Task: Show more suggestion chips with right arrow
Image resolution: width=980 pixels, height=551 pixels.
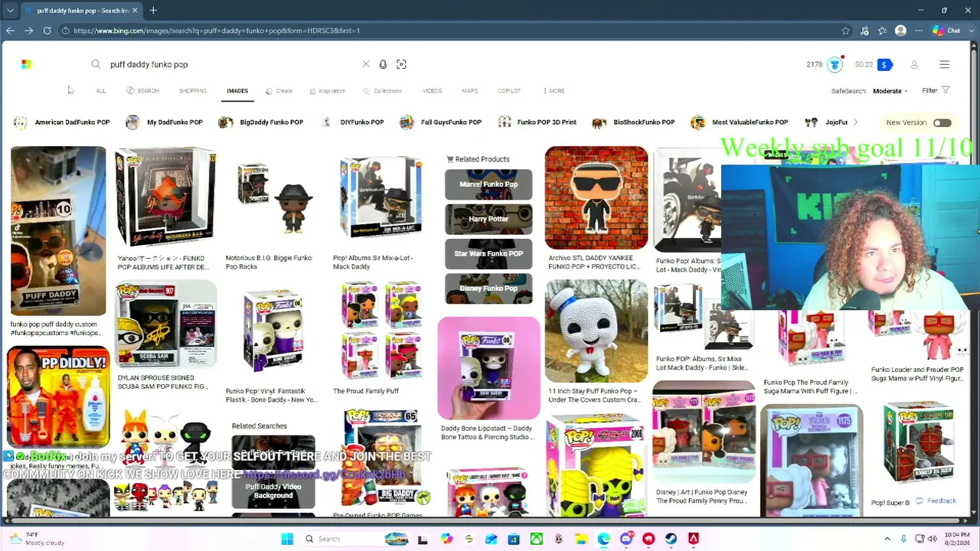Action: [855, 122]
